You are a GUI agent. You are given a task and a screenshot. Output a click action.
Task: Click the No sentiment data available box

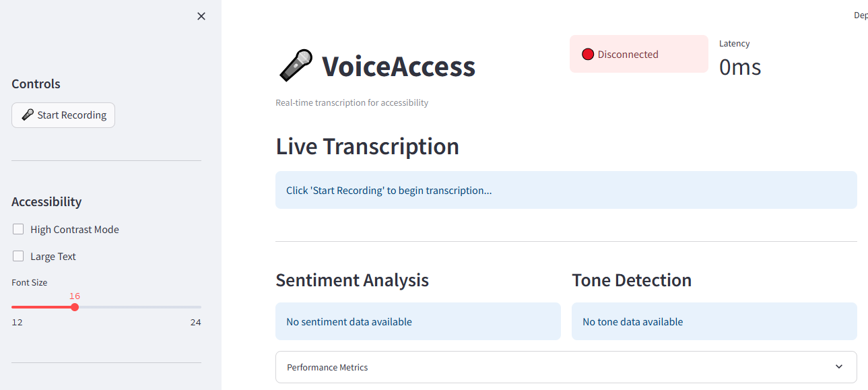pyautogui.click(x=418, y=321)
